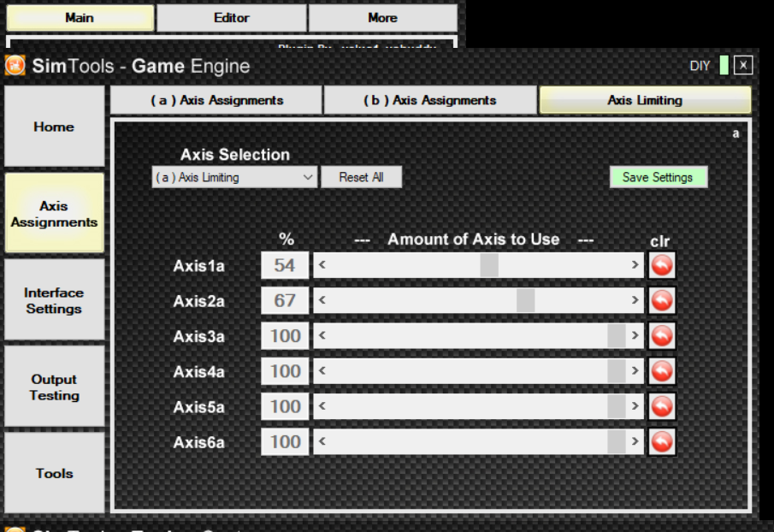Close the Game Engine window

point(743,65)
